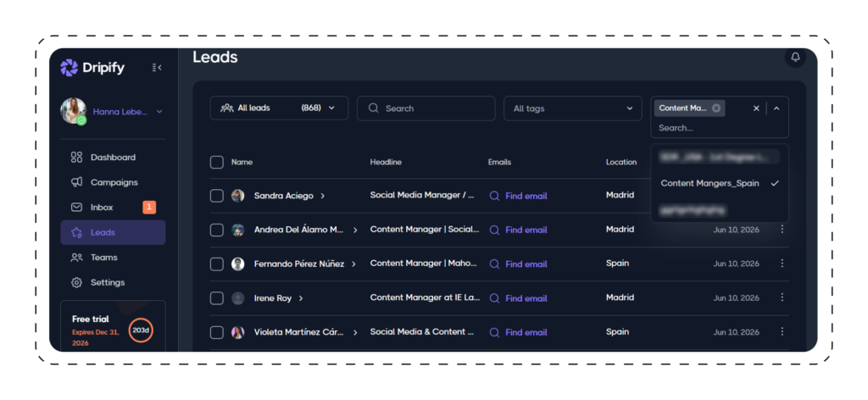Check Sandra Aciego's row checkbox
This screenshot has width=868, height=400.
(216, 195)
